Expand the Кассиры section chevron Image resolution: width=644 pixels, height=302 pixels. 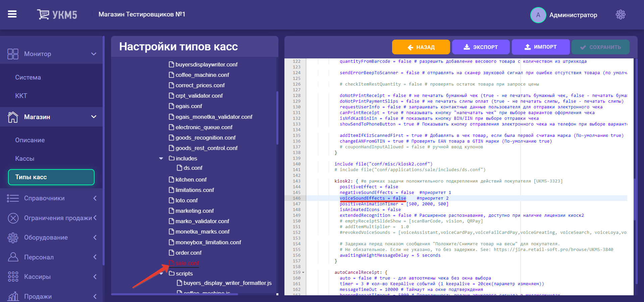click(x=95, y=276)
